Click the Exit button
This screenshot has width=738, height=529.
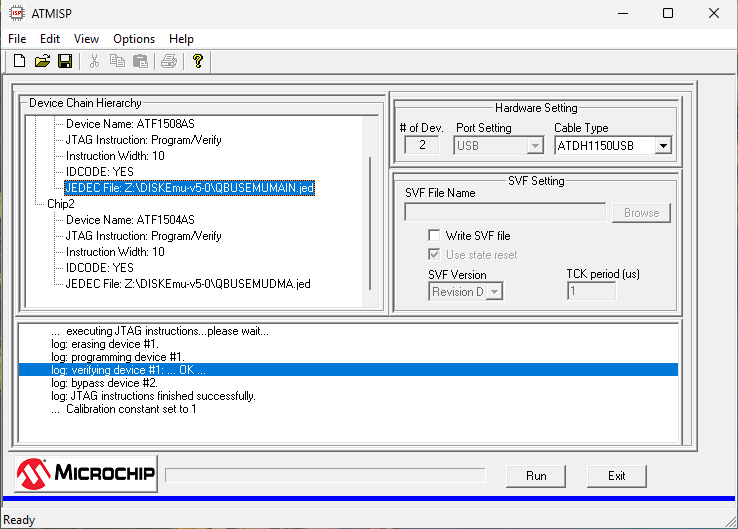pyautogui.click(x=617, y=476)
